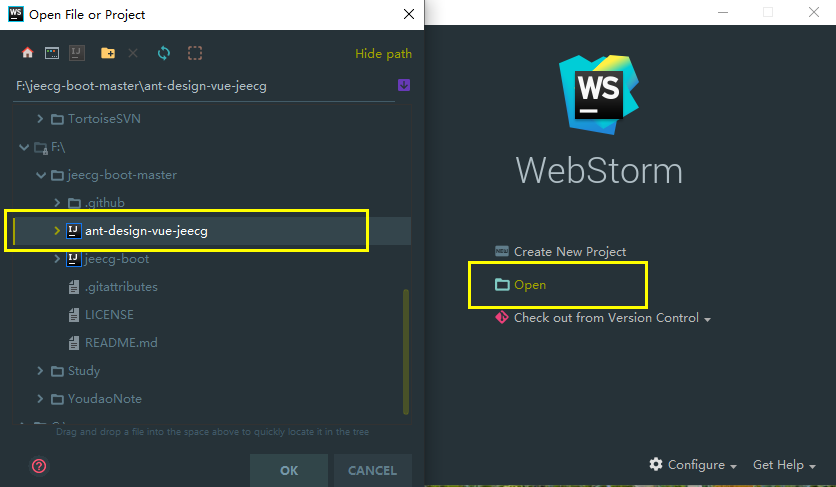Screen dimensions: 836x487
Task: Select the .github folder row
Action: pos(212,203)
